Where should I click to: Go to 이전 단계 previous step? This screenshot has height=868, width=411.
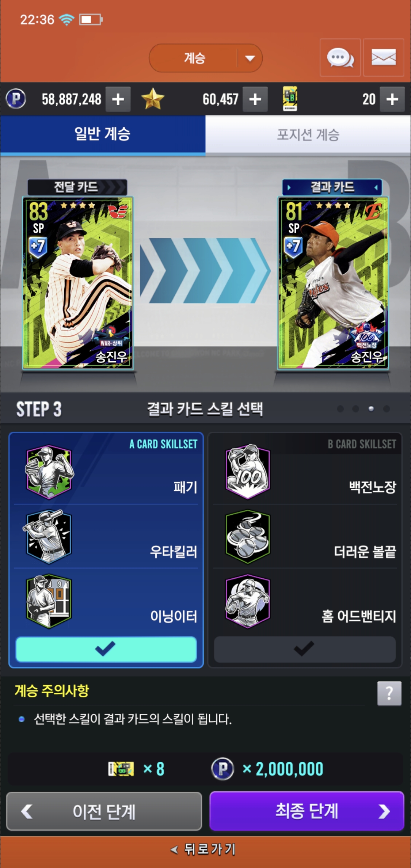point(104,811)
